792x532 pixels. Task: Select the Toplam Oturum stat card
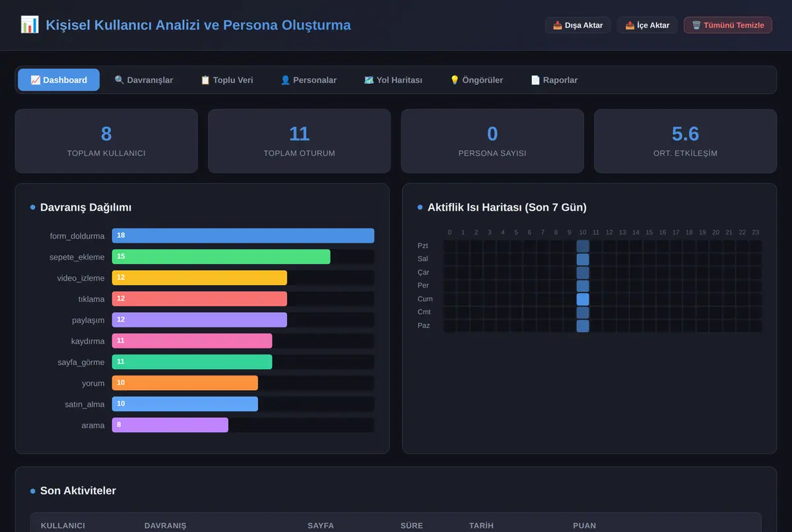point(300,141)
